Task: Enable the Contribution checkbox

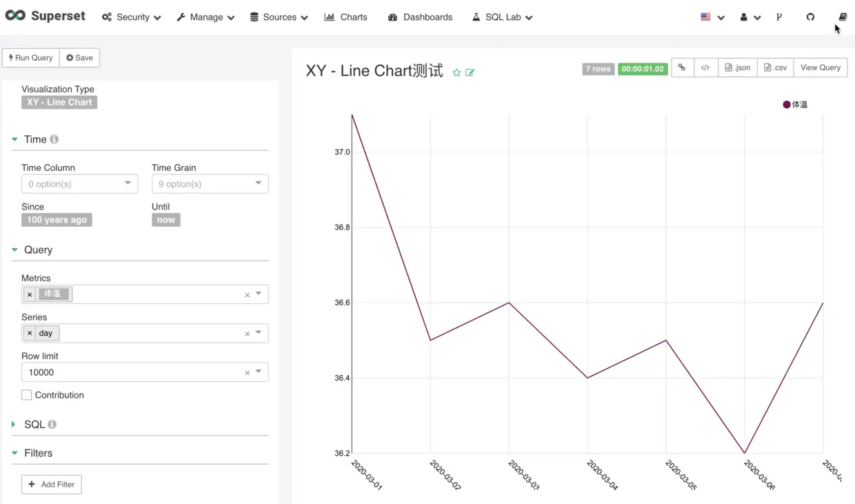Action: pyautogui.click(x=27, y=395)
